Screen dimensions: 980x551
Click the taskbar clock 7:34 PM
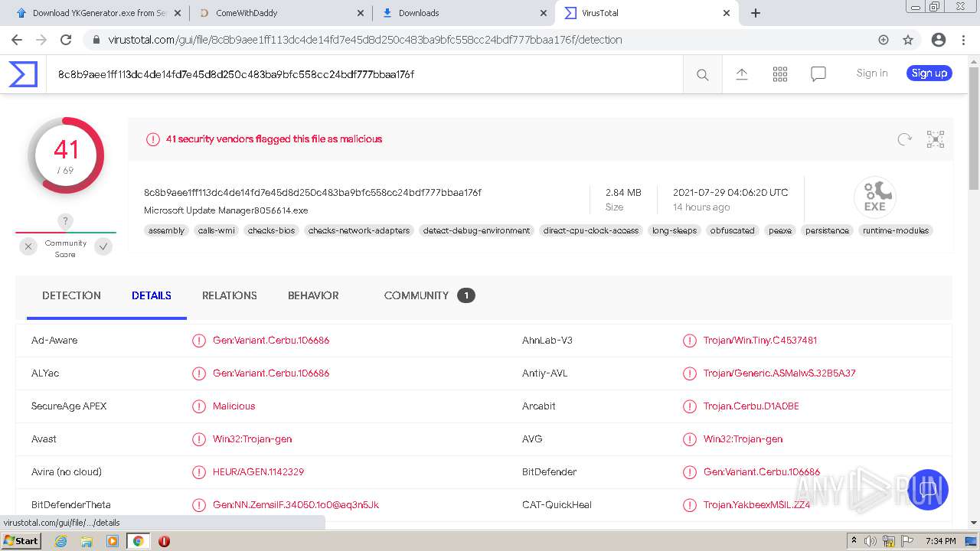pyautogui.click(x=940, y=541)
